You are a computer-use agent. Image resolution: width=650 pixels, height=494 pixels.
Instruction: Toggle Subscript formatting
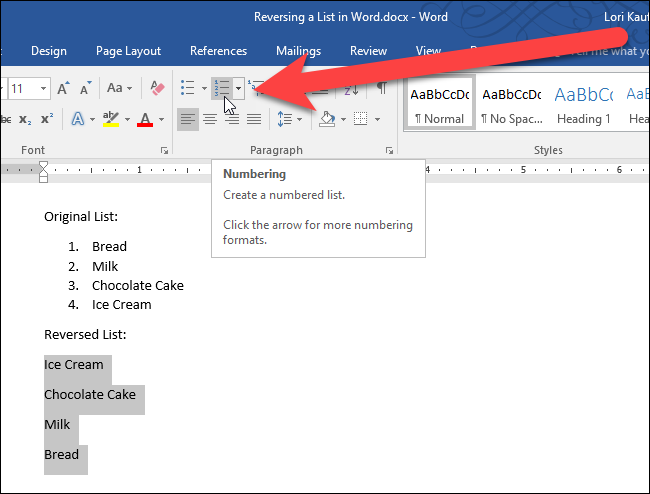(25, 120)
